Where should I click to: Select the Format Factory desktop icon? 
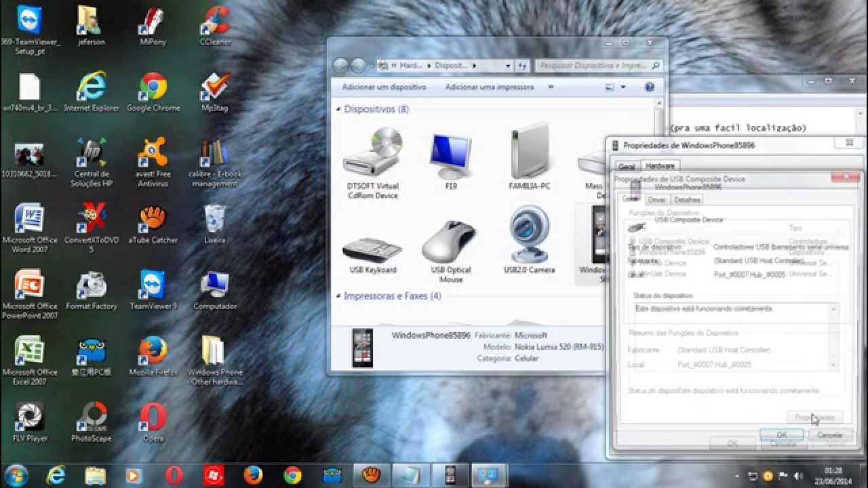pos(92,291)
